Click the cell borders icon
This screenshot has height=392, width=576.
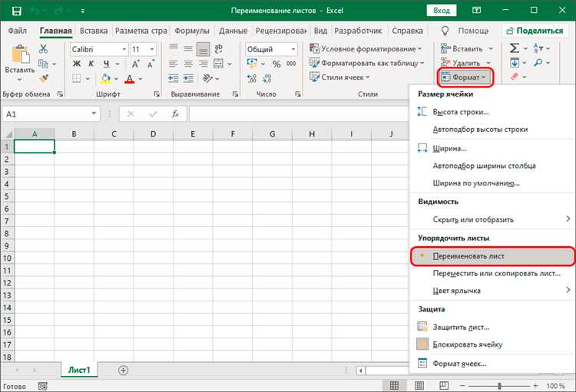click(x=76, y=78)
